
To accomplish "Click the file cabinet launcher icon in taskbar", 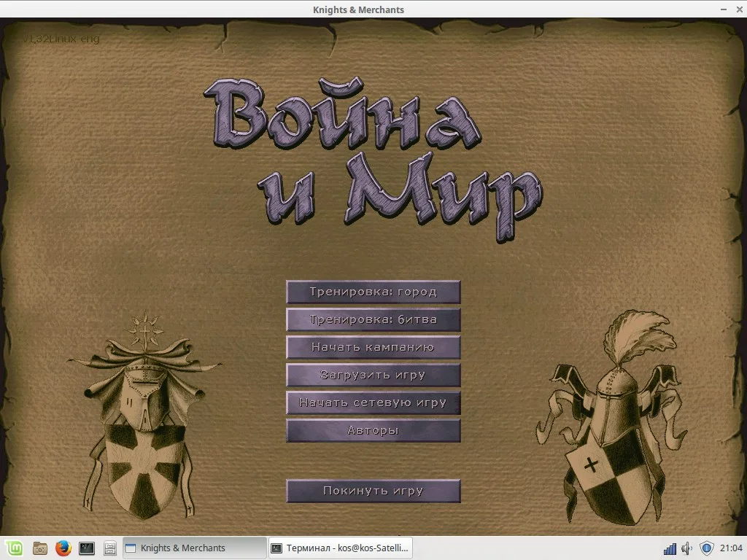I will point(110,548).
